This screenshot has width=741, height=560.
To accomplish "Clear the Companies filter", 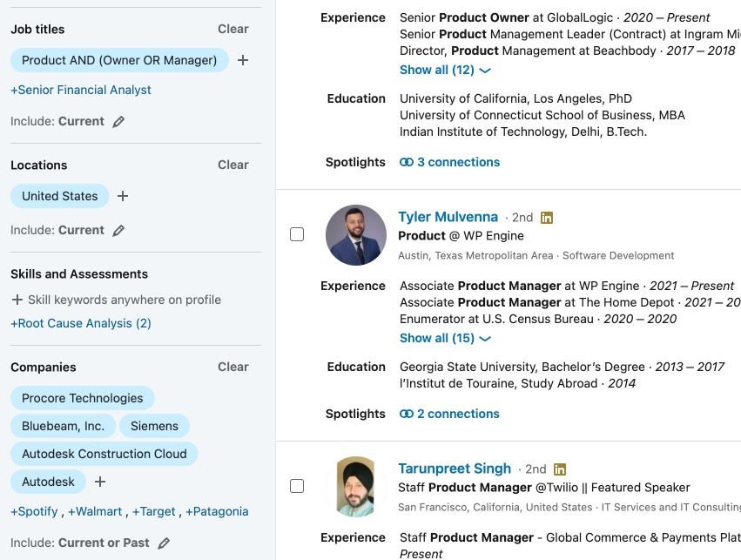I will 233,367.
